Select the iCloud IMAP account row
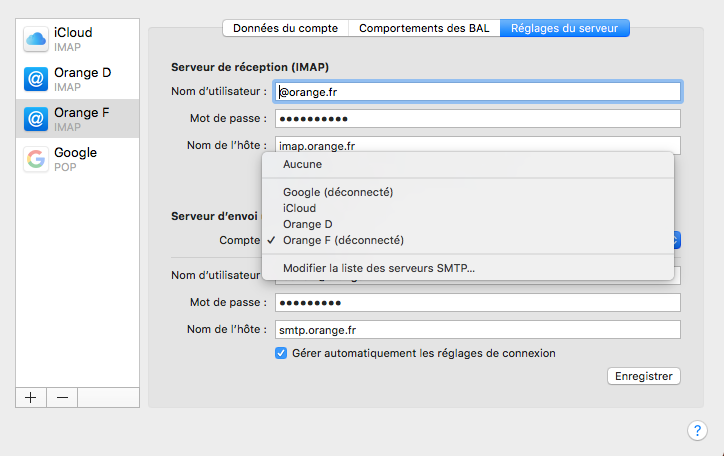Viewport: 724px width, 456px height. [x=78, y=39]
